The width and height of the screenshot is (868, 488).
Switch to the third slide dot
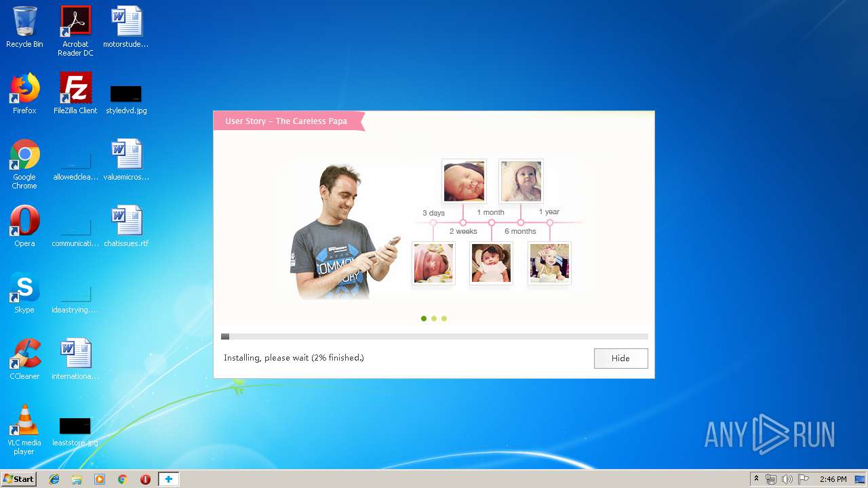[x=444, y=319]
